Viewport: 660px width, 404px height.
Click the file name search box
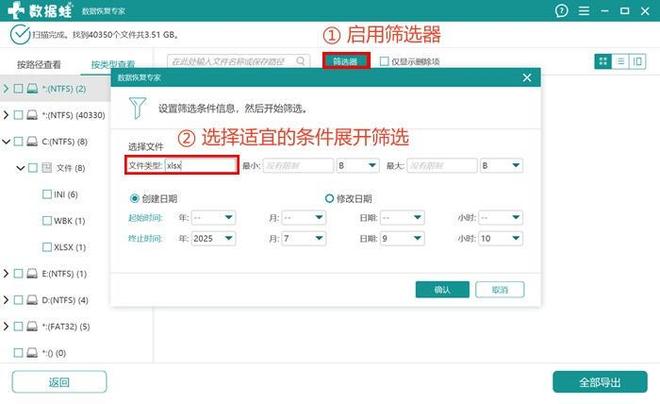coord(238,61)
